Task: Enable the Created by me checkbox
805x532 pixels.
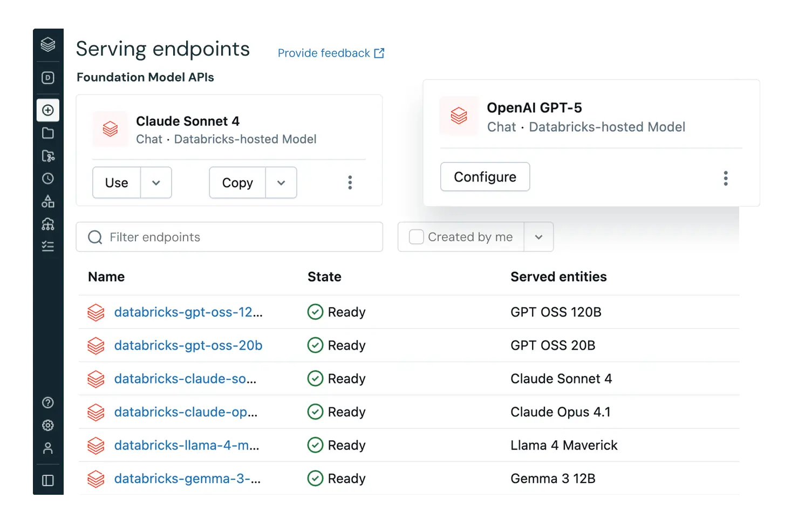Action: click(x=416, y=236)
